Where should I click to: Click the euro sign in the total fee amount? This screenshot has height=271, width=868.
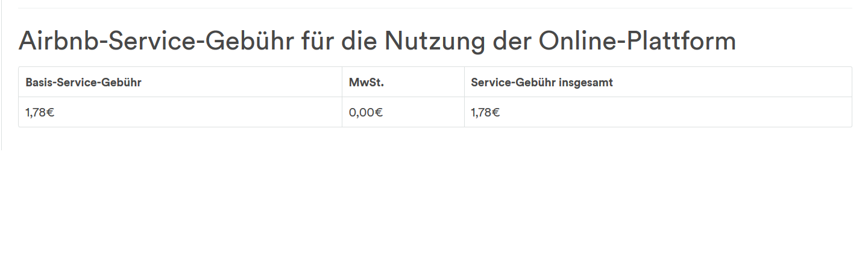495,112
